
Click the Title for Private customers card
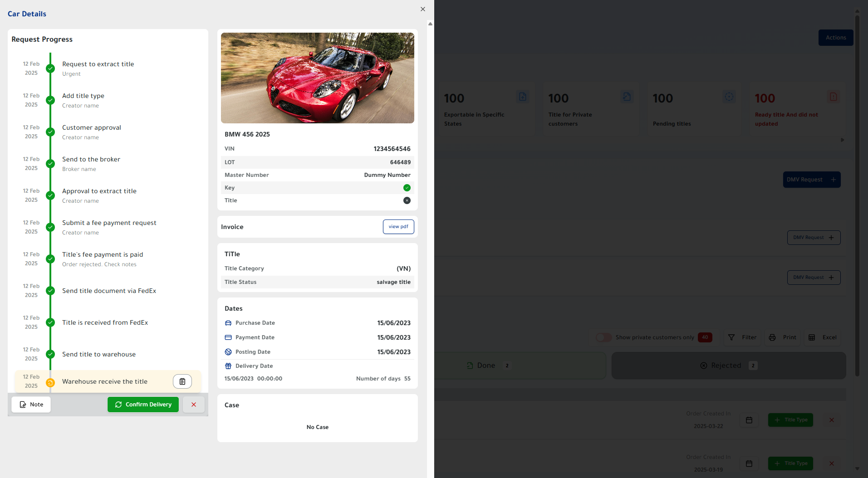[x=590, y=109]
